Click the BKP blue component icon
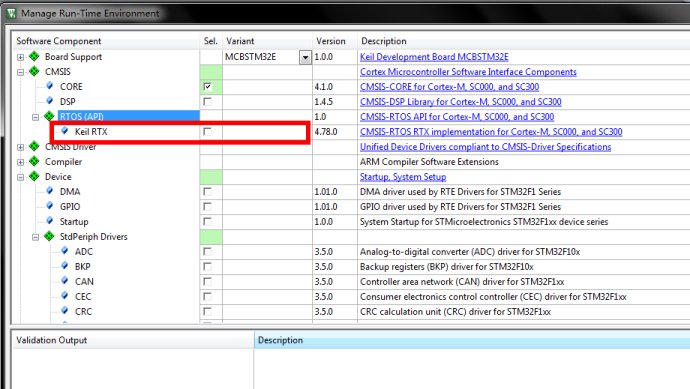Viewport: 690px width, 389px height. [x=65, y=265]
